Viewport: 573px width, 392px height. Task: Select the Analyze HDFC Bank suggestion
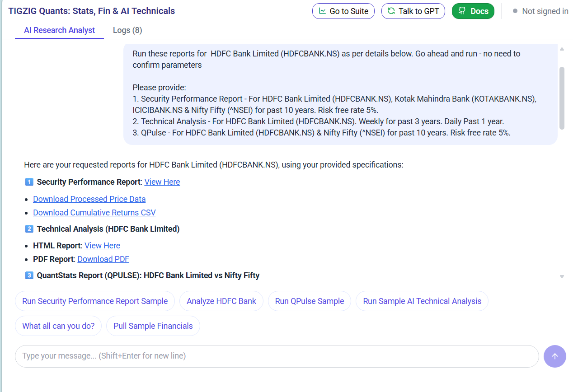point(221,301)
